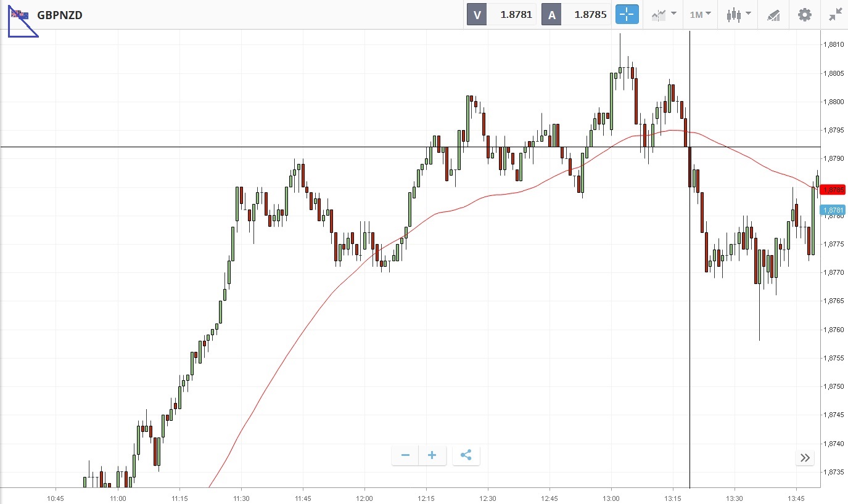Open the indicators dropdown
Image resolution: width=848 pixels, height=504 pixels.
[x=663, y=15]
